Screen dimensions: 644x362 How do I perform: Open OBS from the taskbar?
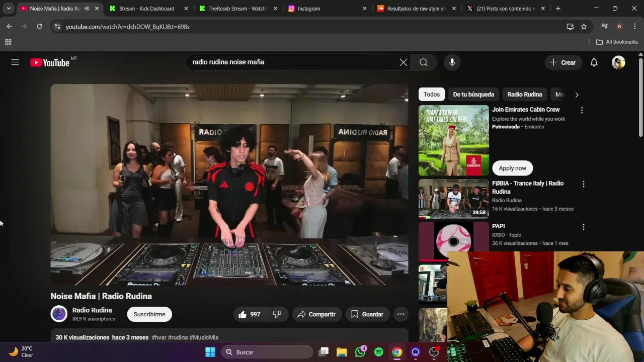(x=434, y=352)
